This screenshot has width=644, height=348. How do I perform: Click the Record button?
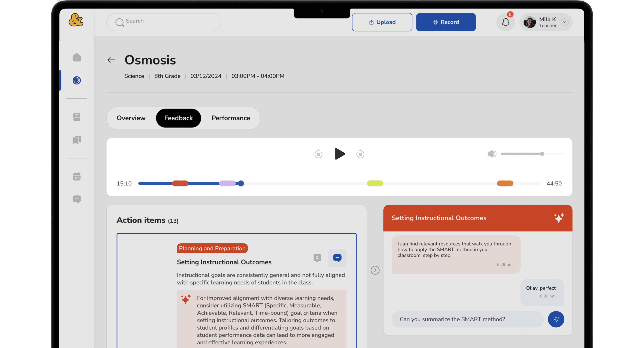(x=446, y=22)
